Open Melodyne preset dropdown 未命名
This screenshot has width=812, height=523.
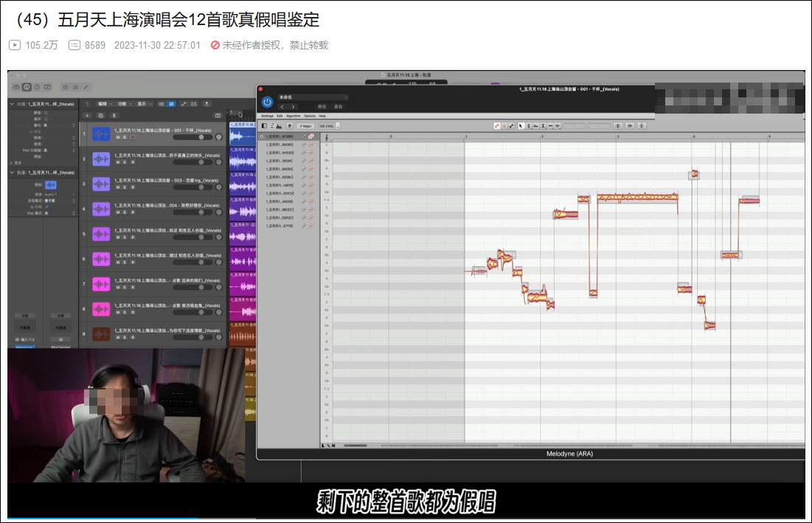pyautogui.click(x=313, y=97)
